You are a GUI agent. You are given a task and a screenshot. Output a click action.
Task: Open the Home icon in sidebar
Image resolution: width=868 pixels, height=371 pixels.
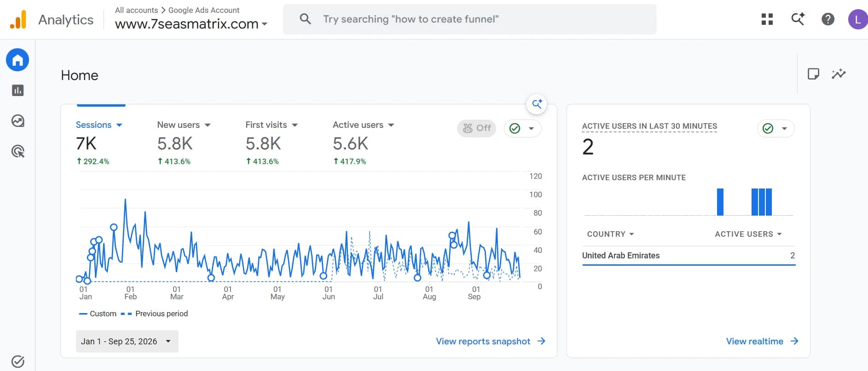click(17, 60)
